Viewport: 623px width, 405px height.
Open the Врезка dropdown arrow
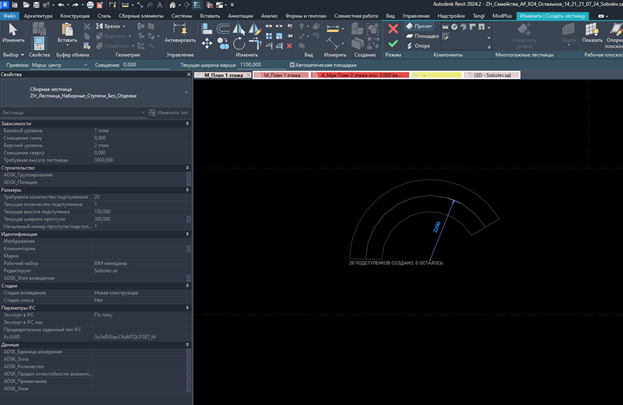pos(124,26)
